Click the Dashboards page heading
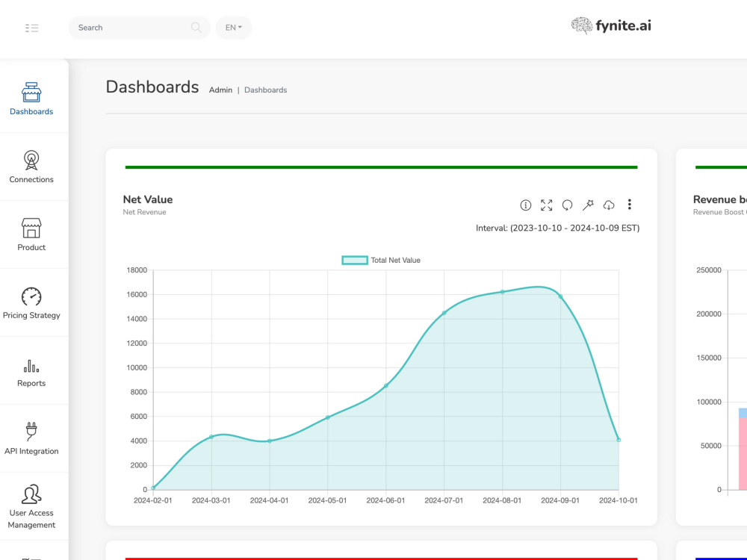This screenshot has height=560, width=747. coord(152,87)
